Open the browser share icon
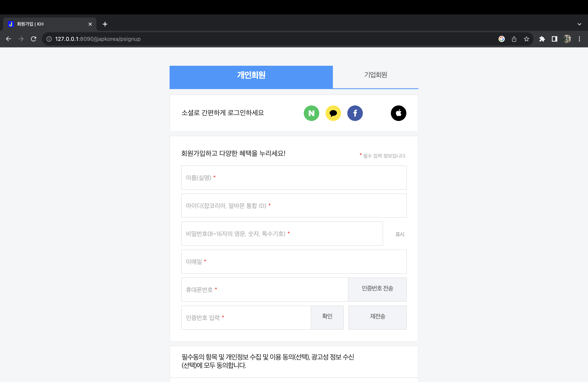Screen dimensions: 588x382 (514, 39)
